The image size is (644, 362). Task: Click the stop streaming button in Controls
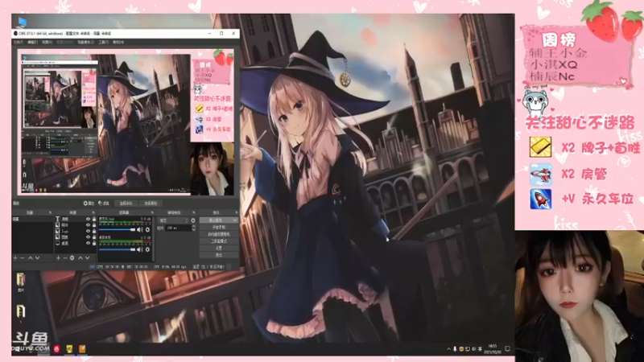[x=218, y=220]
